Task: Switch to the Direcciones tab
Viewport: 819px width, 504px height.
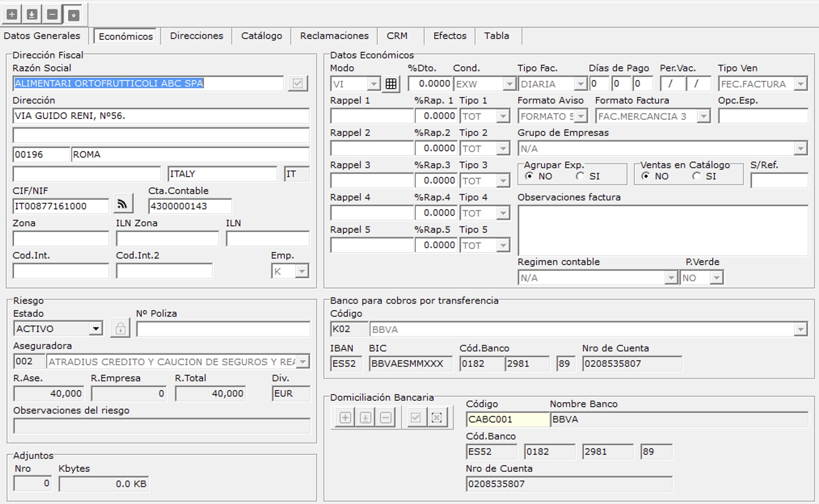Action: 196,36
